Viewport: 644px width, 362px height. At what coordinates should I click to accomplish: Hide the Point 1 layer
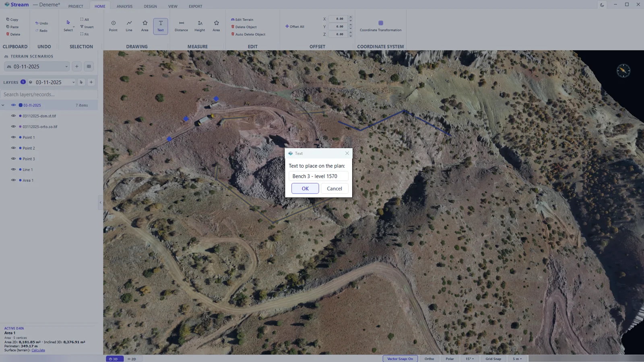point(13,137)
